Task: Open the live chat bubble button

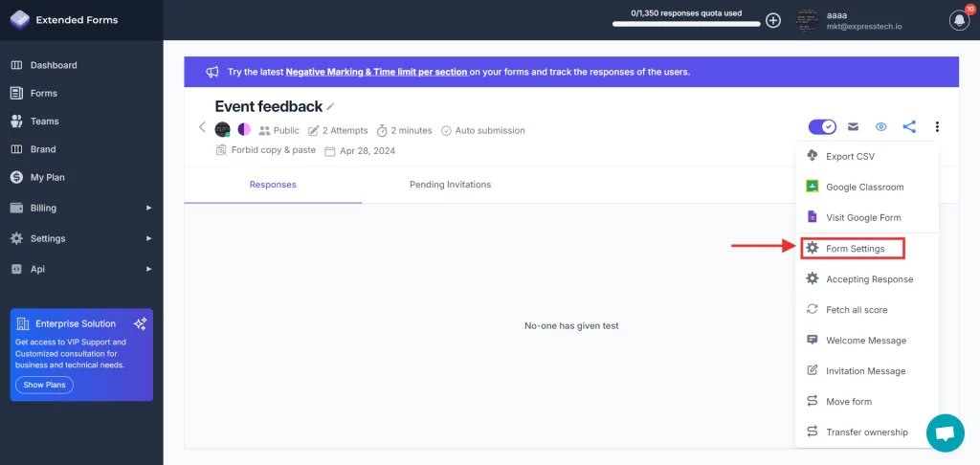Action: 946,433
